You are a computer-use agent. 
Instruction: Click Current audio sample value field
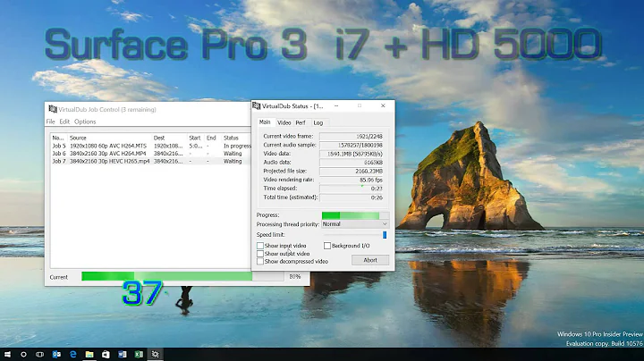point(352,145)
